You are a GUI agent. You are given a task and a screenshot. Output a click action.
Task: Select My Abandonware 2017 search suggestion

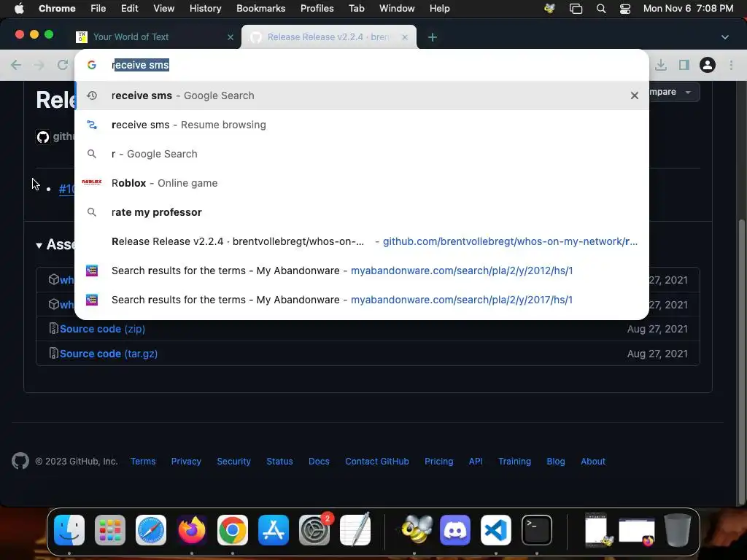pyautogui.click(x=362, y=300)
